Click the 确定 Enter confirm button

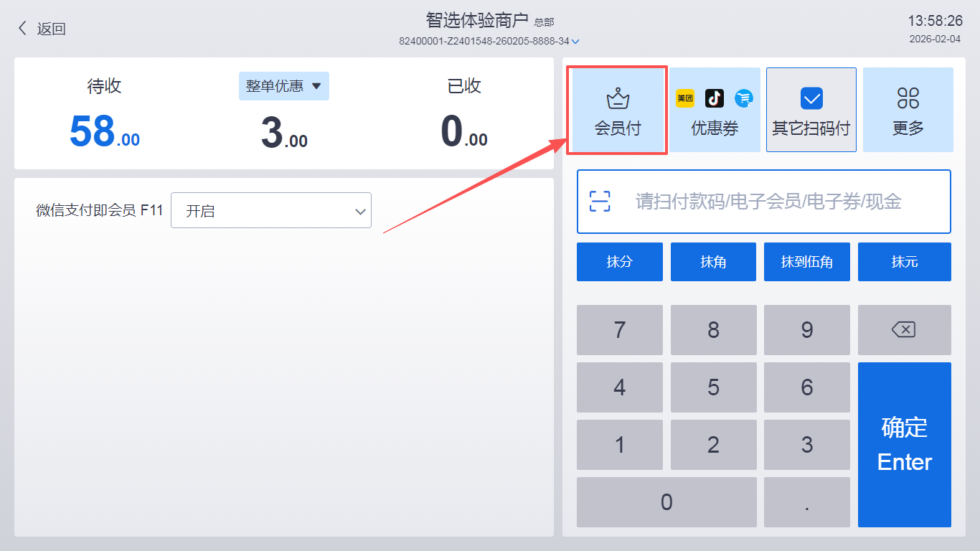[x=905, y=445]
